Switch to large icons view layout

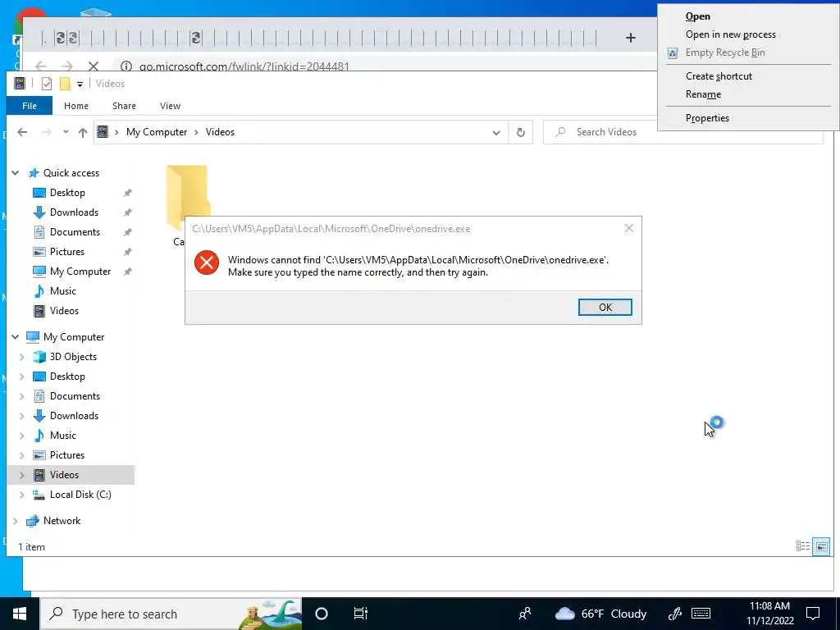click(821, 546)
